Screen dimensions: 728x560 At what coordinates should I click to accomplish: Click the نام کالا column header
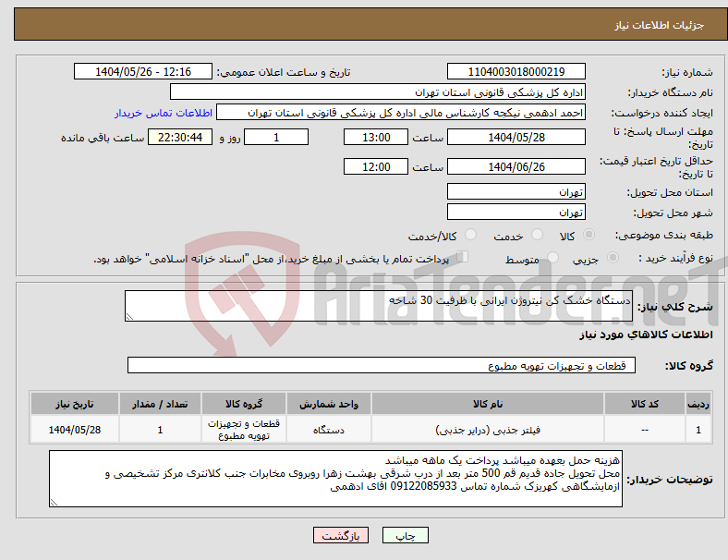(x=488, y=404)
